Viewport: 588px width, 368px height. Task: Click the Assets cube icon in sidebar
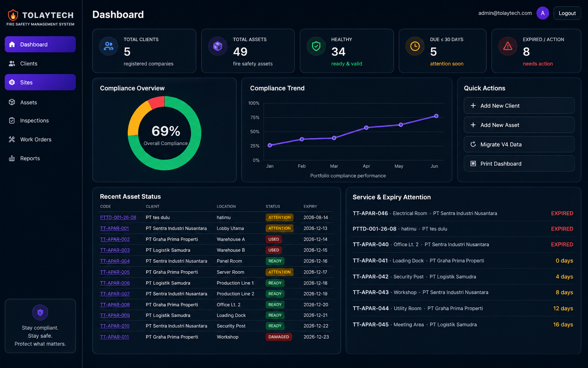point(12,102)
